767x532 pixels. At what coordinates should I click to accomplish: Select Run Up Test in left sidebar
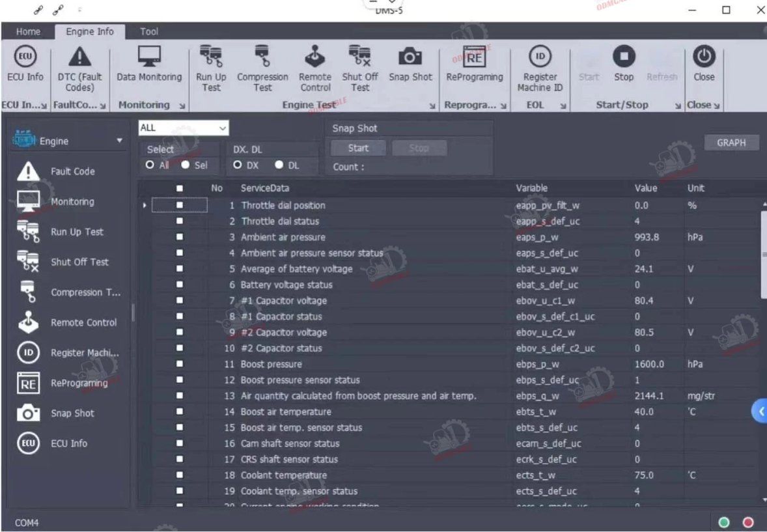coord(77,232)
